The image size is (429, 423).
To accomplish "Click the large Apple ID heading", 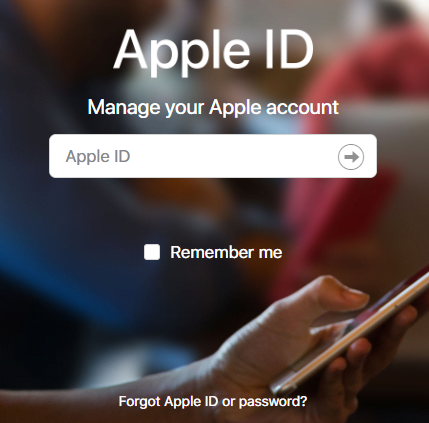I will click(214, 49).
